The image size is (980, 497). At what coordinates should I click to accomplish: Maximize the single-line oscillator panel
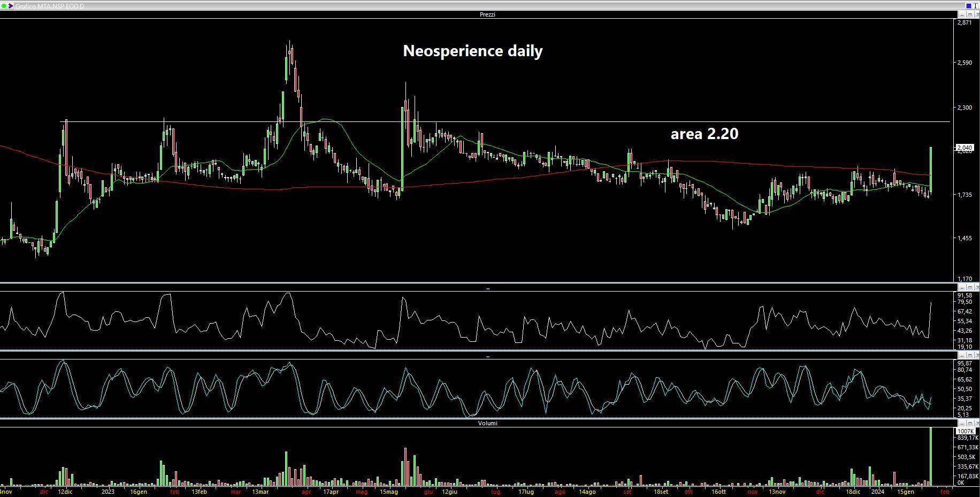(x=970, y=287)
